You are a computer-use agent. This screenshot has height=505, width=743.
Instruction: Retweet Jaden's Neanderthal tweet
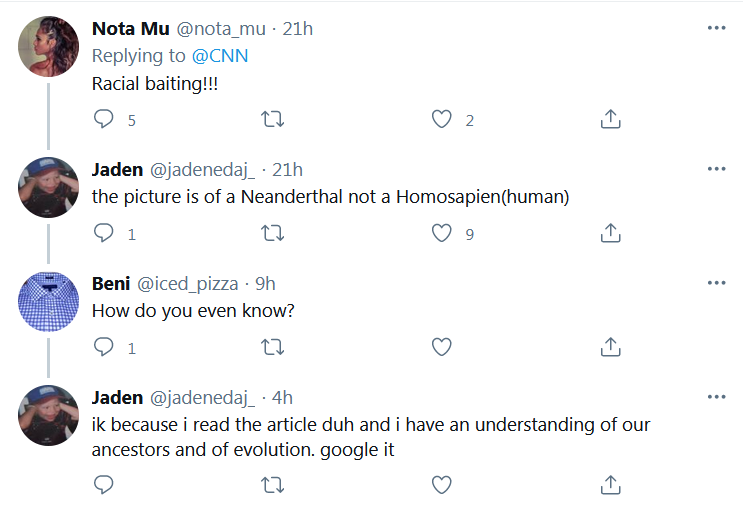272,233
